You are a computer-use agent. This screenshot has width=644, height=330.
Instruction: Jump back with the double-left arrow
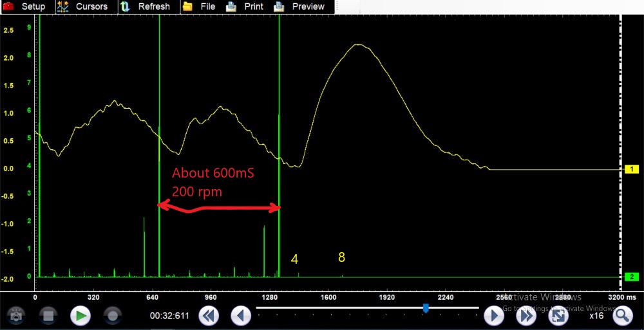point(209,316)
